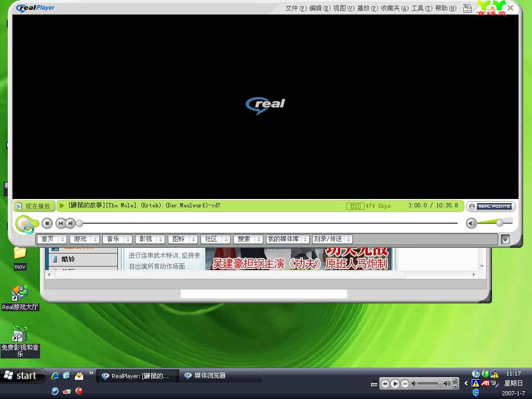Mute via taskbar media toolbar speaker
Viewport: 532px width, 399px height.
coord(414,384)
